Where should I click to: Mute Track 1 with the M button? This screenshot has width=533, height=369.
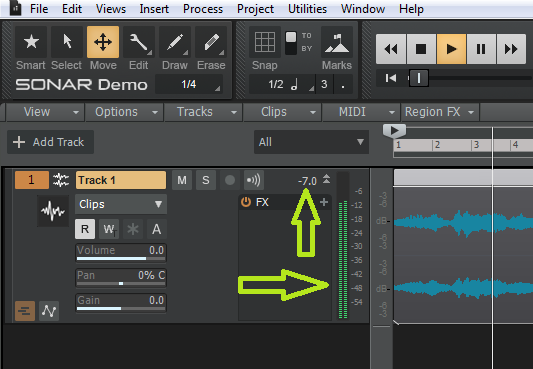pyautogui.click(x=182, y=180)
